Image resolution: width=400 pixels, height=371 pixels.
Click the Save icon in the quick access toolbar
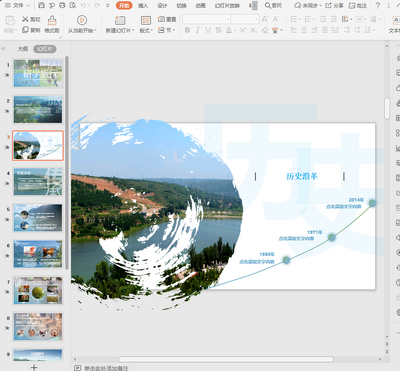(x=41, y=5)
